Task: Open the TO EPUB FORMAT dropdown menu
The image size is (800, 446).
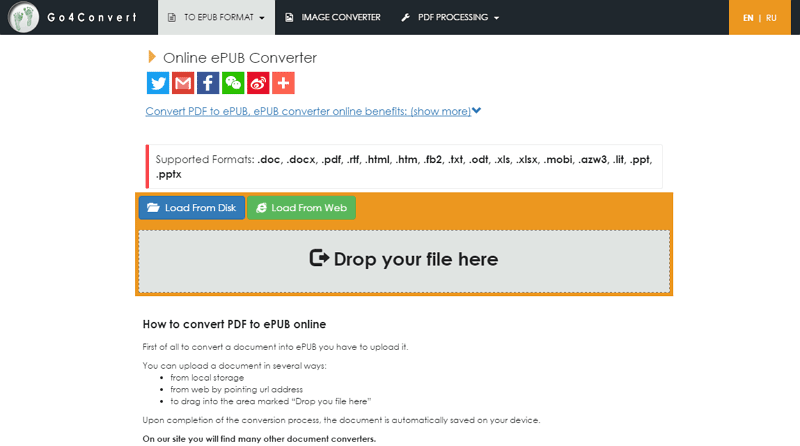Action: click(216, 17)
